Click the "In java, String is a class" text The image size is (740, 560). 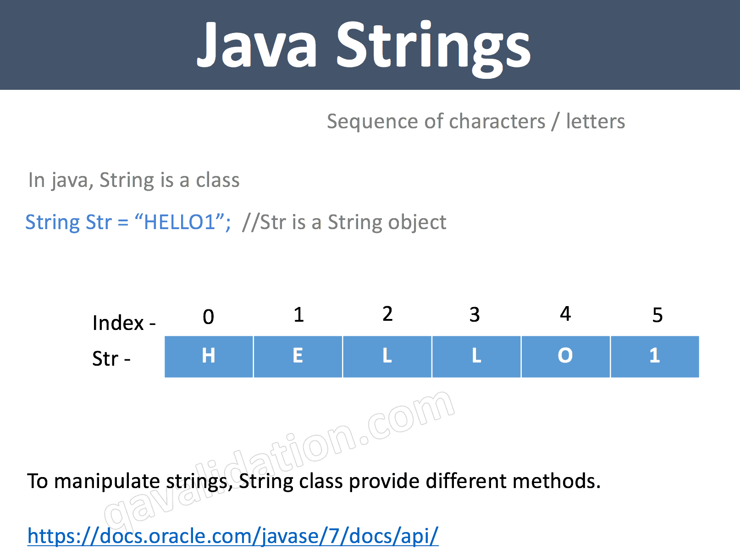tap(134, 180)
